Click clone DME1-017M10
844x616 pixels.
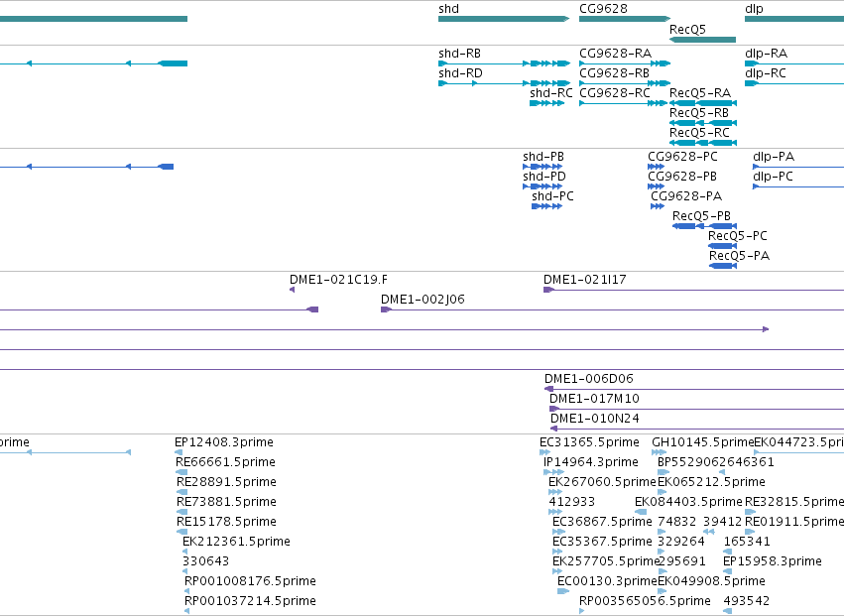point(696,409)
